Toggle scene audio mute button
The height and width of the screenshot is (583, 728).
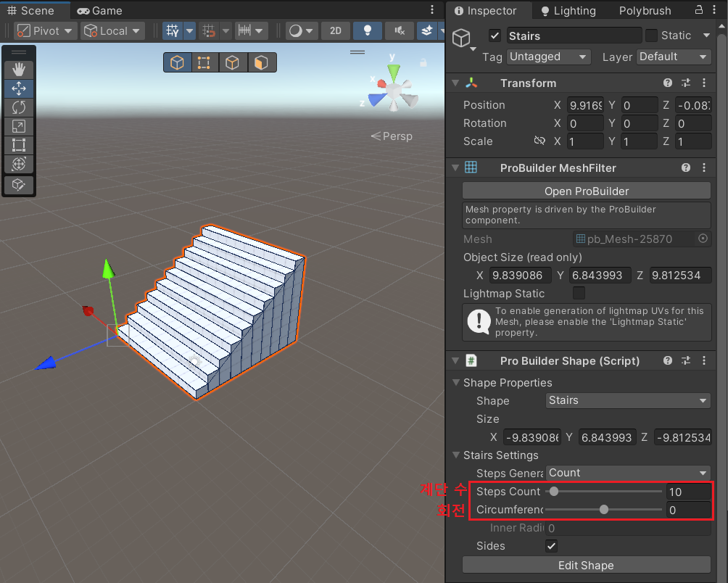coord(400,31)
